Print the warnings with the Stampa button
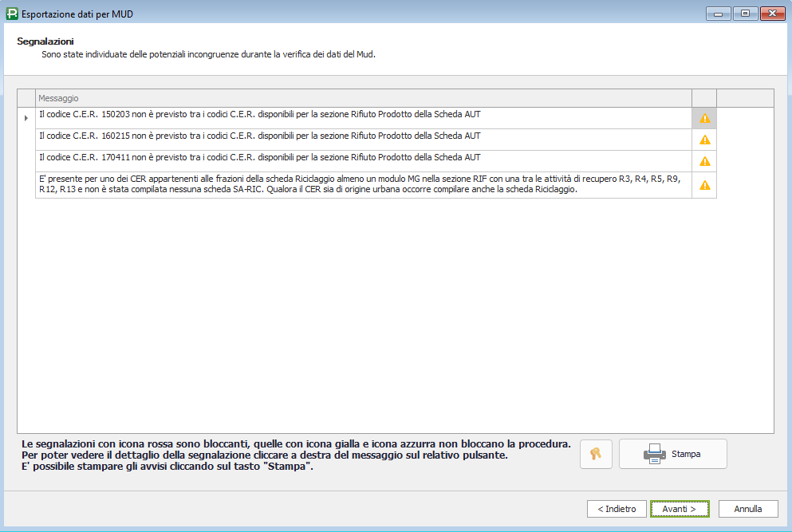The height and width of the screenshot is (532, 792). (x=672, y=454)
